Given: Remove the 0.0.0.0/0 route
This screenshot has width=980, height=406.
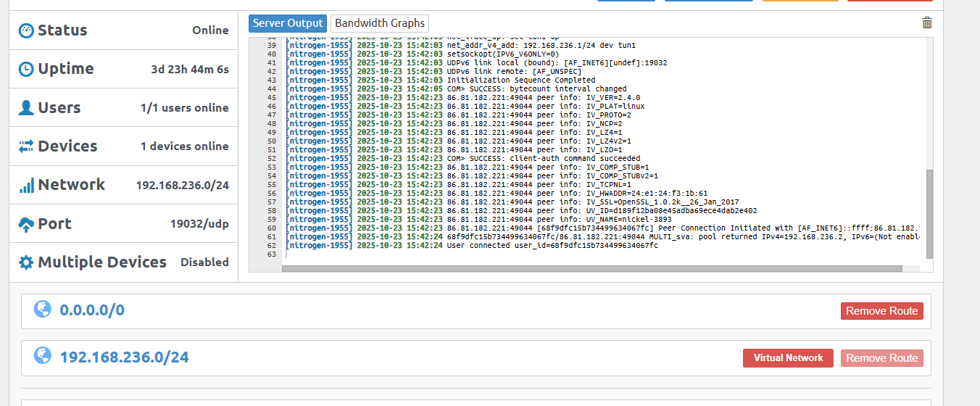Looking at the screenshot, I should point(881,311).
